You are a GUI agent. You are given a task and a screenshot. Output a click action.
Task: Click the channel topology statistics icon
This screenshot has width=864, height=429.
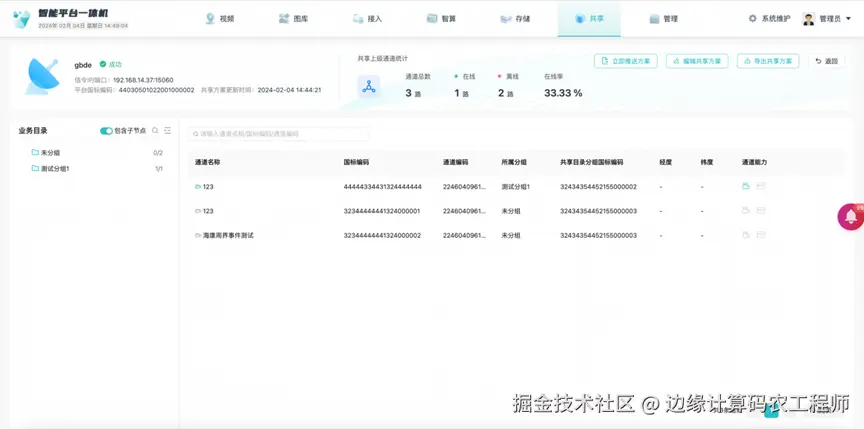[369, 87]
